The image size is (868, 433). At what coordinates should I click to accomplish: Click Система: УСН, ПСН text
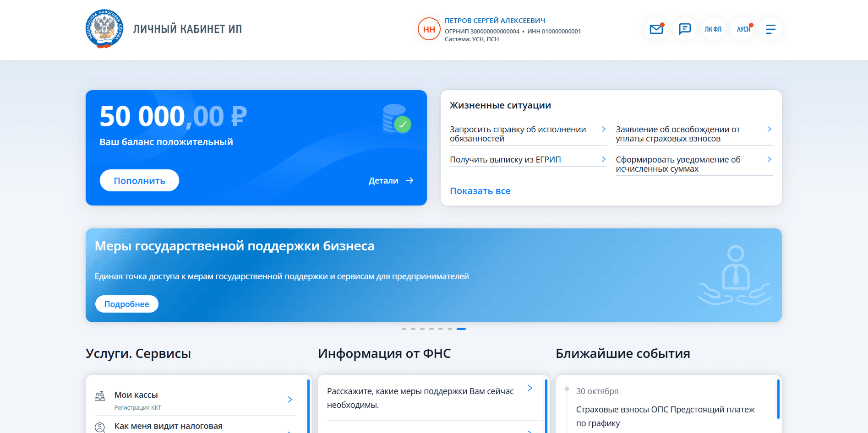point(472,39)
